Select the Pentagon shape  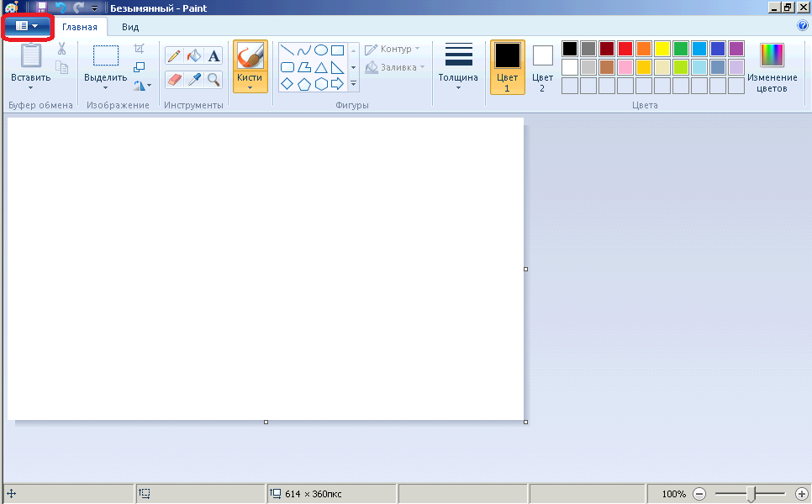tap(304, 84)
